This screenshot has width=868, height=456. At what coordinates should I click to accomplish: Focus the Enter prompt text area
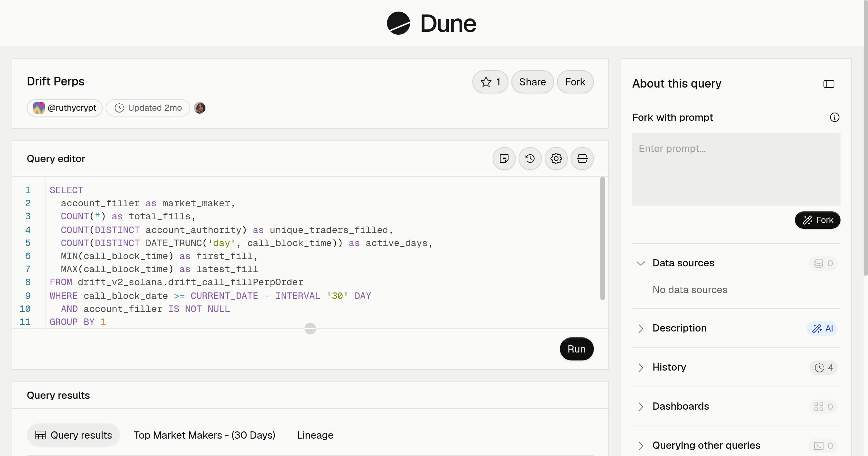coord(736,169)
